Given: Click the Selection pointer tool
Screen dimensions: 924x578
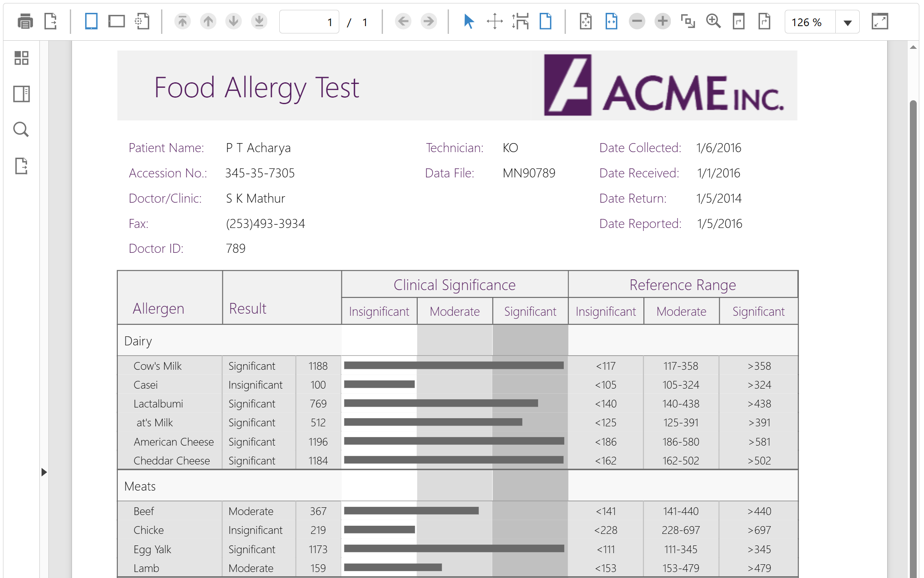Looking at the screenshot, I should (469, 21).
